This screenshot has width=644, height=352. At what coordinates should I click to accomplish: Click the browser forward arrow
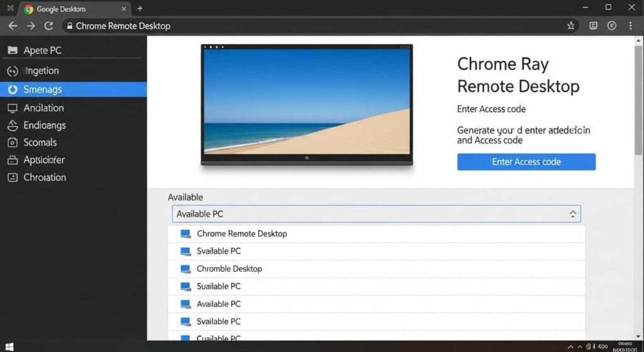[x=31, y=26]
